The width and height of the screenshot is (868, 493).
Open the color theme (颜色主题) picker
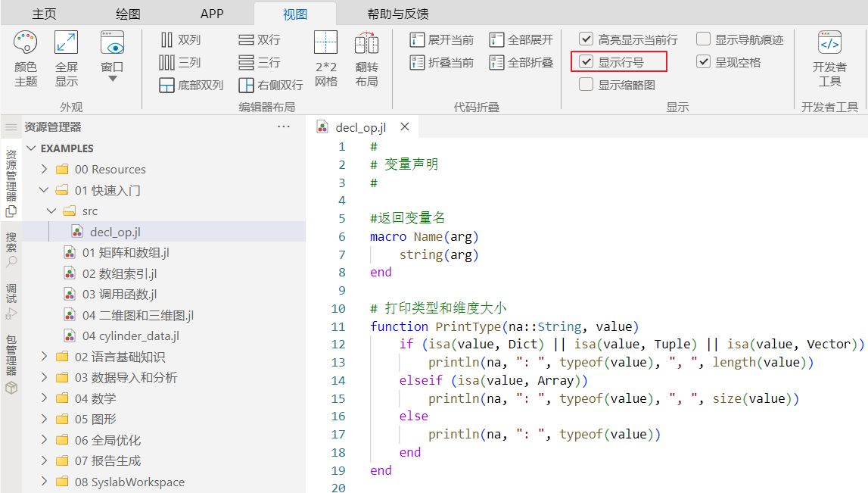(26, 58)
